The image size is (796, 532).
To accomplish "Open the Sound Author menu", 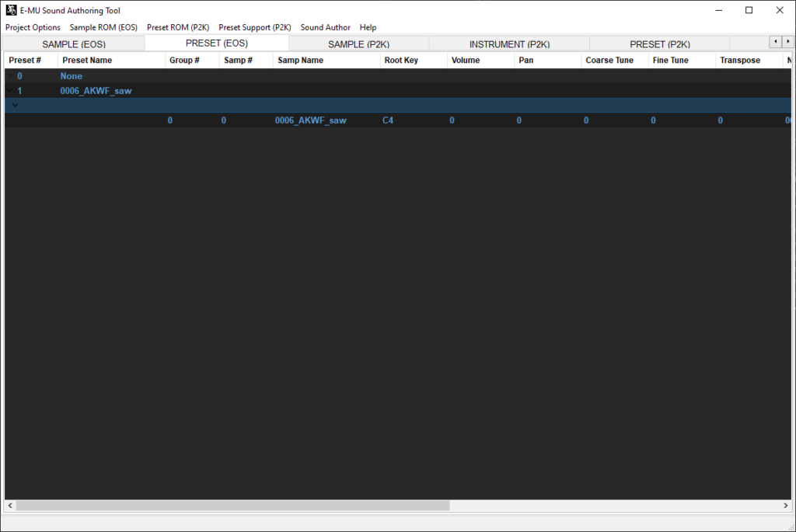I will [326, 27].
